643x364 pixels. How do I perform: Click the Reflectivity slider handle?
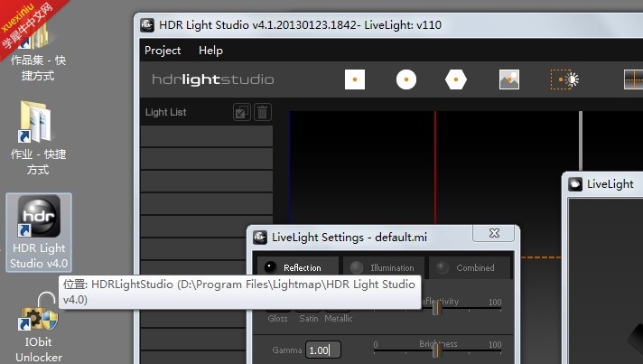[437, 307]
